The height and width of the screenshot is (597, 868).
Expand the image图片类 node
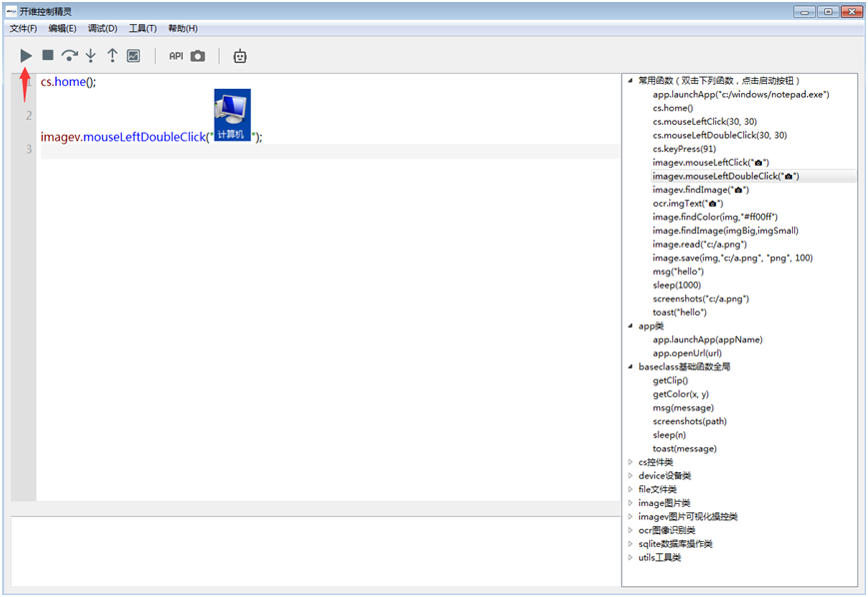pyautogui.click(x=630, y=503)
